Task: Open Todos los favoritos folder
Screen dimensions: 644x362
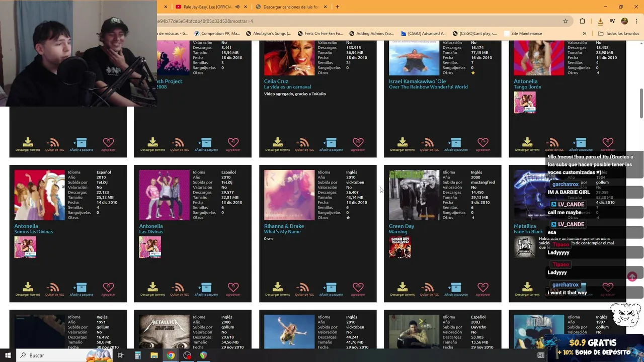Action: coord(618,34)
